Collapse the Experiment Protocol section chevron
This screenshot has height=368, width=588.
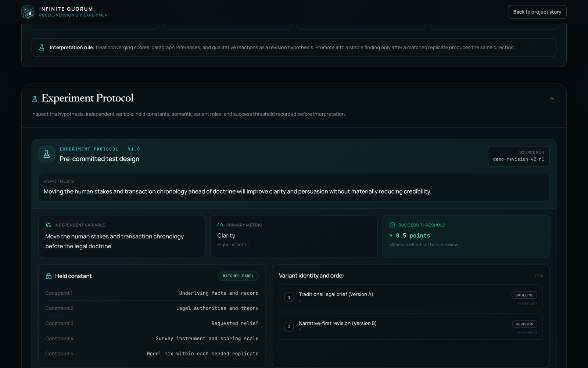551,99
